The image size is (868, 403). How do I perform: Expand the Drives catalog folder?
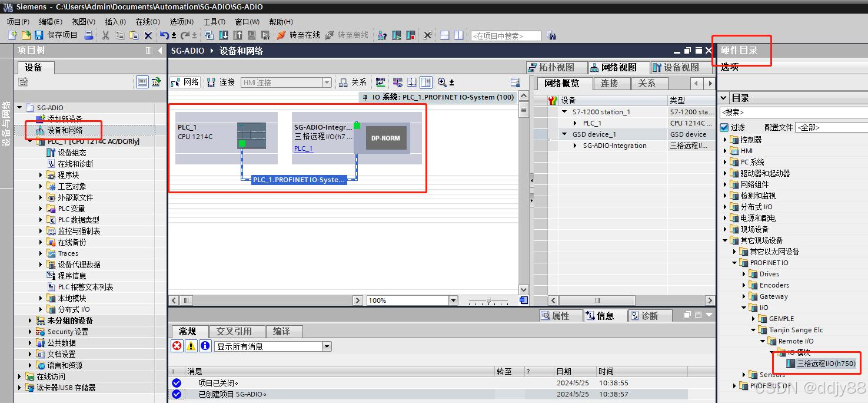744,274
